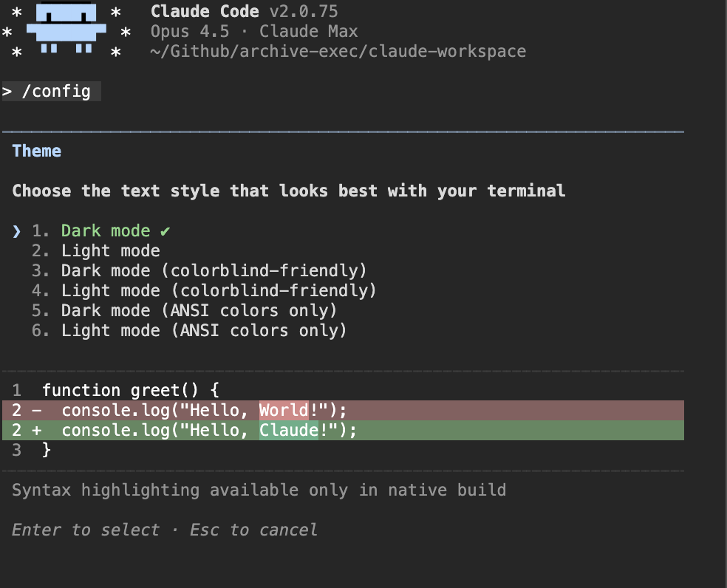Select the Light mode theme option
The height and width of the screenshot is (588, 727).
(x=110, y=250)
